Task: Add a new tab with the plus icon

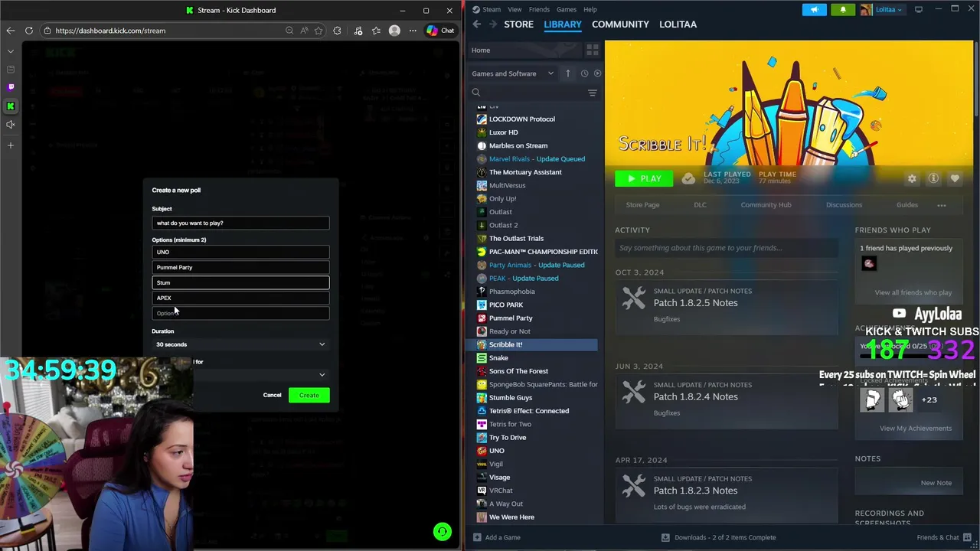Action: pos(11,145)
